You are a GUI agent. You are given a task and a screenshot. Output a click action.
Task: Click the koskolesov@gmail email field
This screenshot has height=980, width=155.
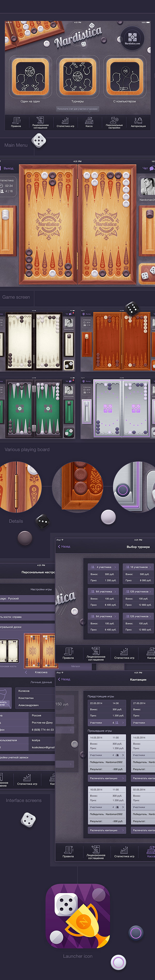pos(42,747)
